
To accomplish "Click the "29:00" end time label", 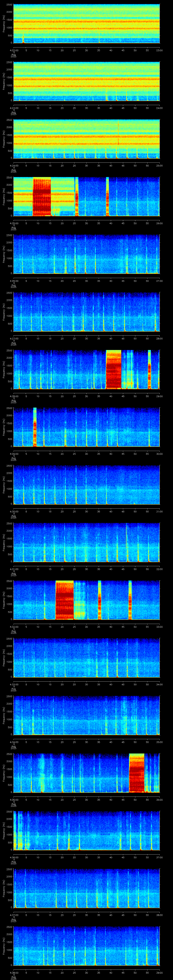I will point(159,396).
